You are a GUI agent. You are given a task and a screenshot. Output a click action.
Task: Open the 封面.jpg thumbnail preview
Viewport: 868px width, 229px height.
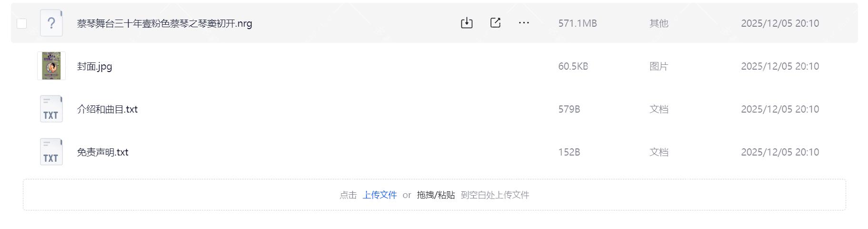click(x=51, y=66)
